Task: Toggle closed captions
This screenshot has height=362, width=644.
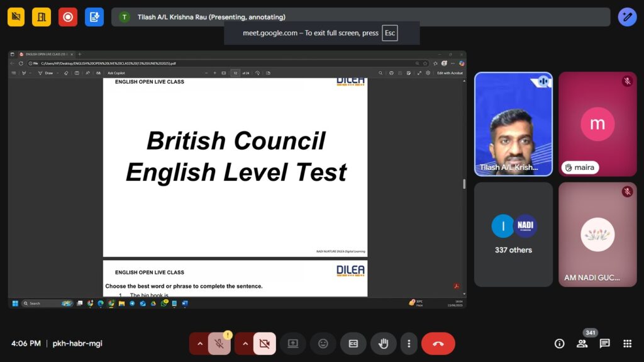Action: [x=353, y=344]
